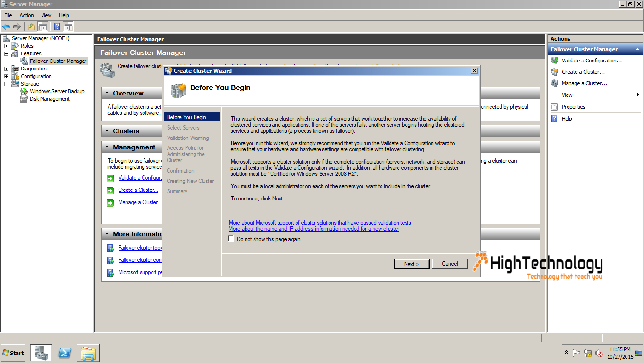This screenshot has width=644, height=363.
Task: Click the Validate a Configuration icon in Actions pane
Action: click(554, 60)
